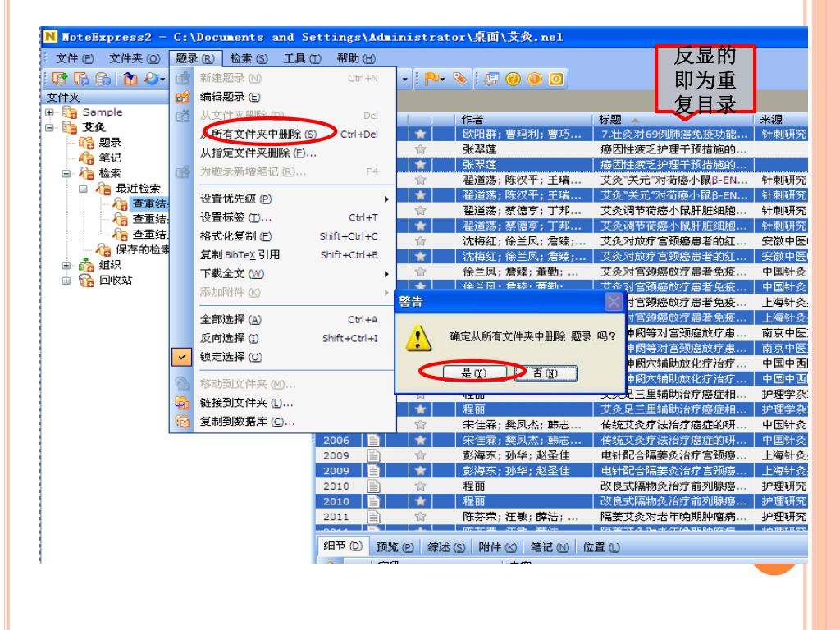The image size is (840, 630).
Task: Expand the Sample database tree node
Action: pyautogui.click(x=49, y=112)
